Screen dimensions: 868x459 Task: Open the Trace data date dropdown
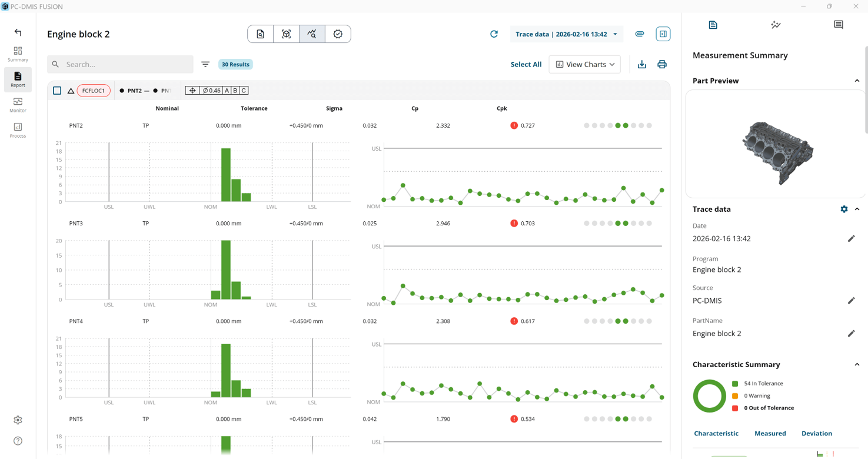tap(566, 34)
